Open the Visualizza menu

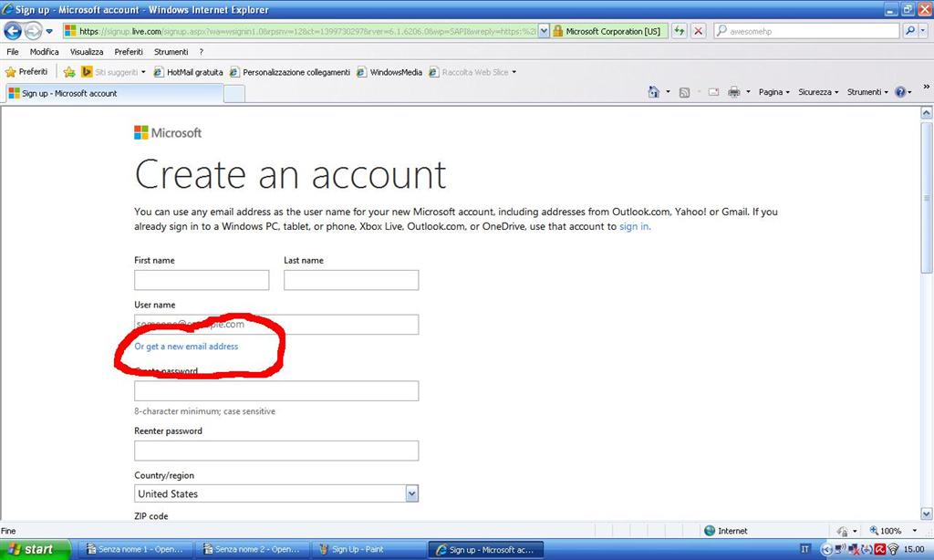click(87, 52)
